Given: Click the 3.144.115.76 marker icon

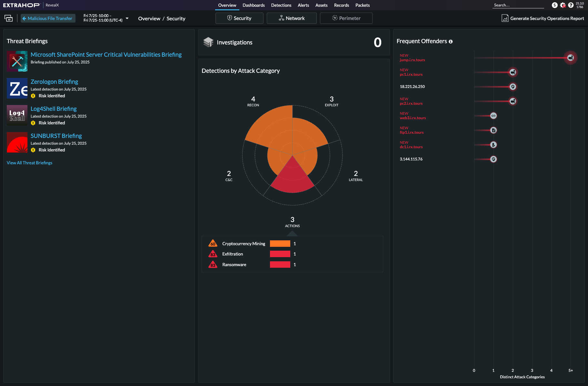Looking at the screenshot, I should (x=493, y=159).
